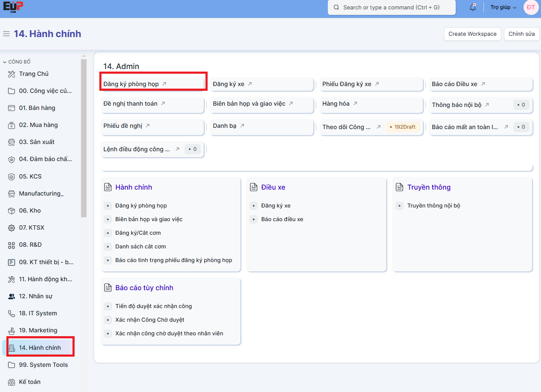Click the Trang Chủ tools icon
The image size is (541, 392).
point(12,74)
